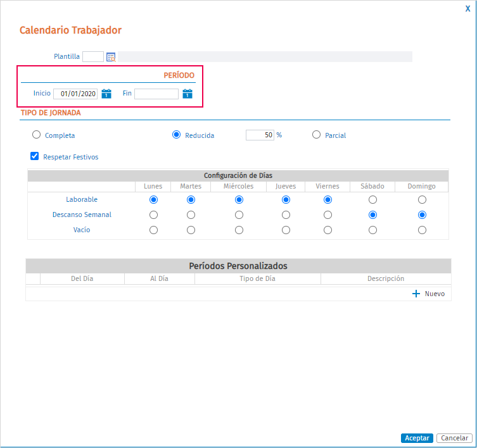This screenshot has height=448, width=477.
Task: Click the plus icon beside Nuevo
Action: (x=416, y=294)
